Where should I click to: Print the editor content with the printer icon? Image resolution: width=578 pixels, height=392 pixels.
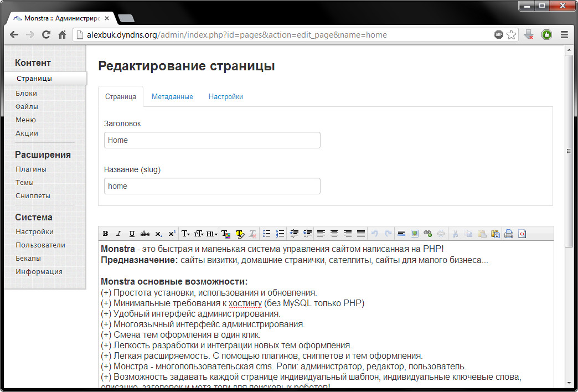click(509, 234)
